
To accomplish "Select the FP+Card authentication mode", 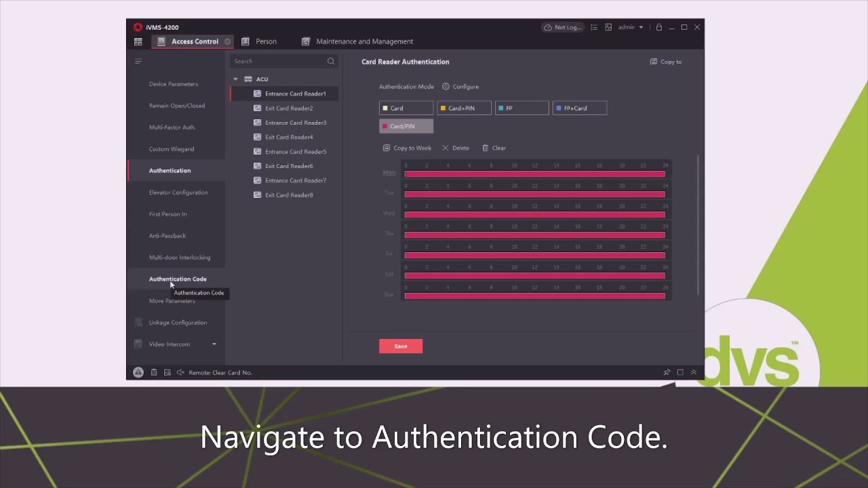I will (x=580, y=108).
